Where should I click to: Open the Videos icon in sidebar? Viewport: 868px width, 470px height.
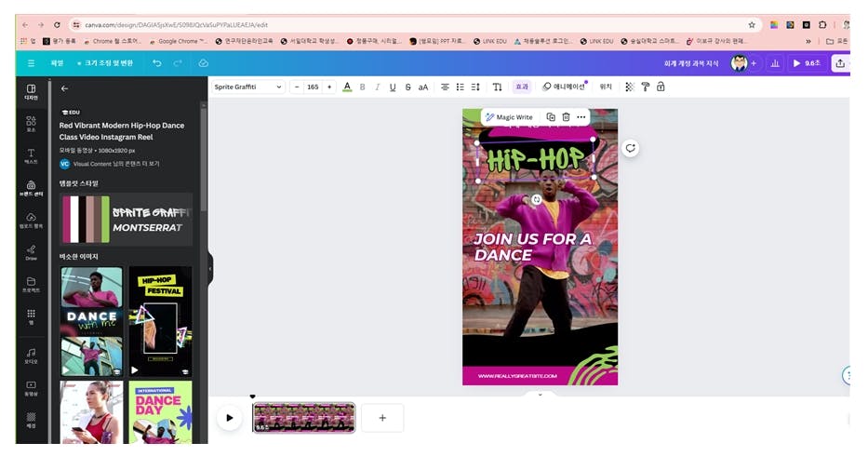click(x=31, y=387)
